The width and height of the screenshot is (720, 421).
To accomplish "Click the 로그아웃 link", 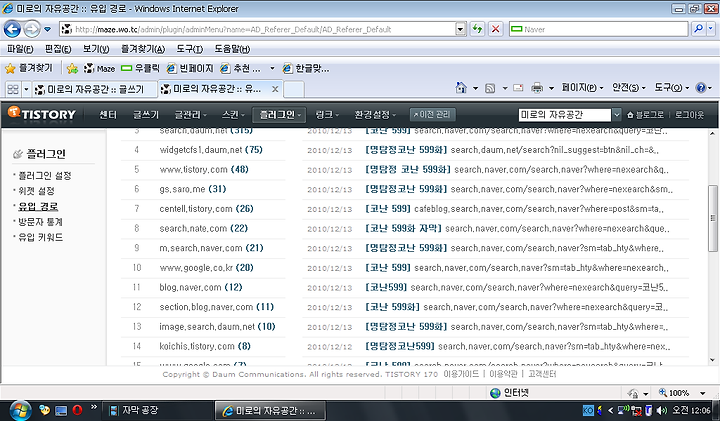I will click(689, 115).
